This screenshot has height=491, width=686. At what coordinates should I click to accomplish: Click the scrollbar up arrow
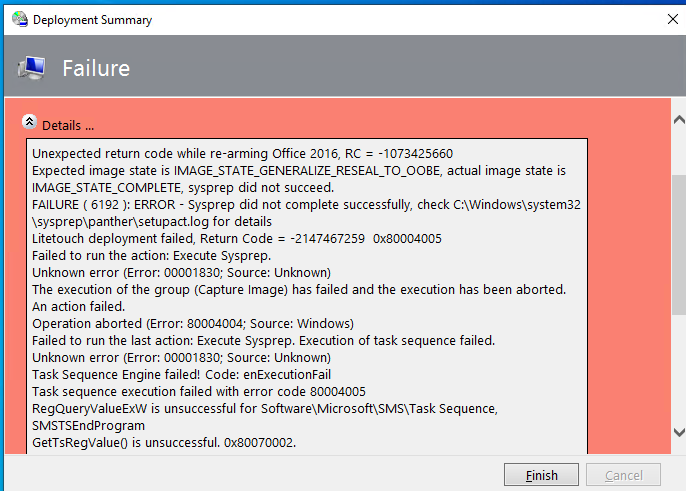pyautogui.click(x=679, y=119)
